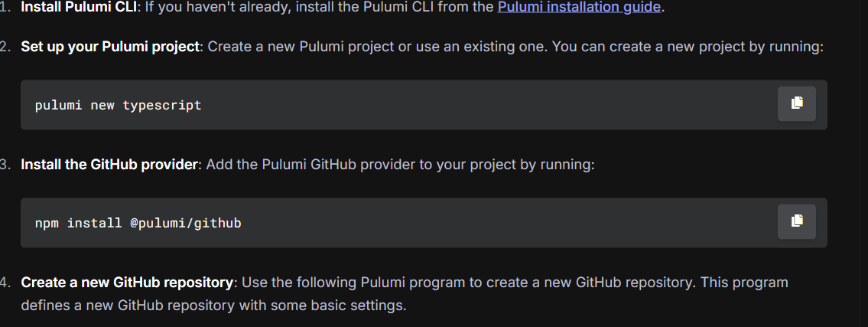
Task: Copy the 'pulumi new typescript' command
Action: (x=796, y=103)
